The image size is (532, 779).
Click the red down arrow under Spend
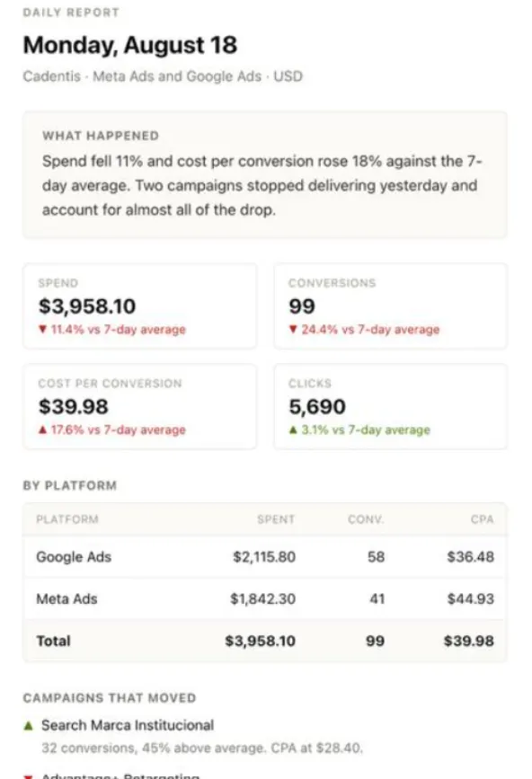(x=43, y=330)
